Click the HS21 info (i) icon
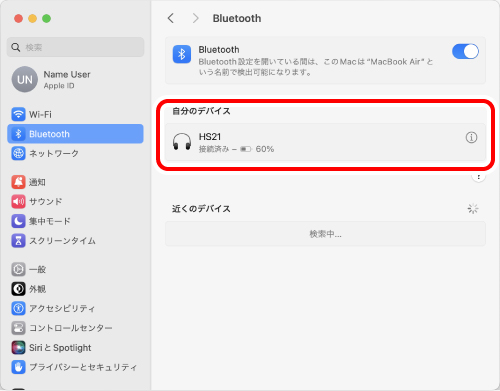500x391 pixels. point(471,137)
